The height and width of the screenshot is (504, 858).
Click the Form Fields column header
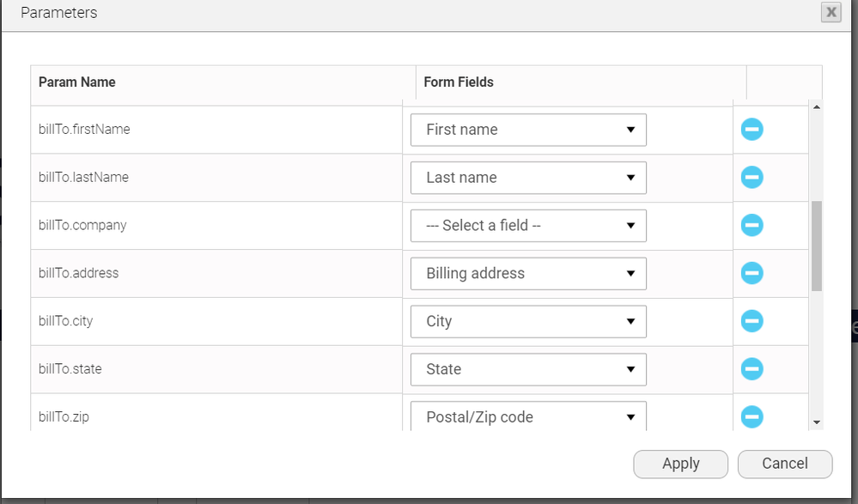coord(458,82)
